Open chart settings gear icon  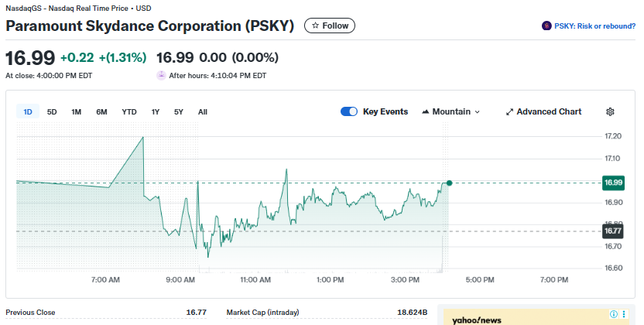(x=610, y=111)
